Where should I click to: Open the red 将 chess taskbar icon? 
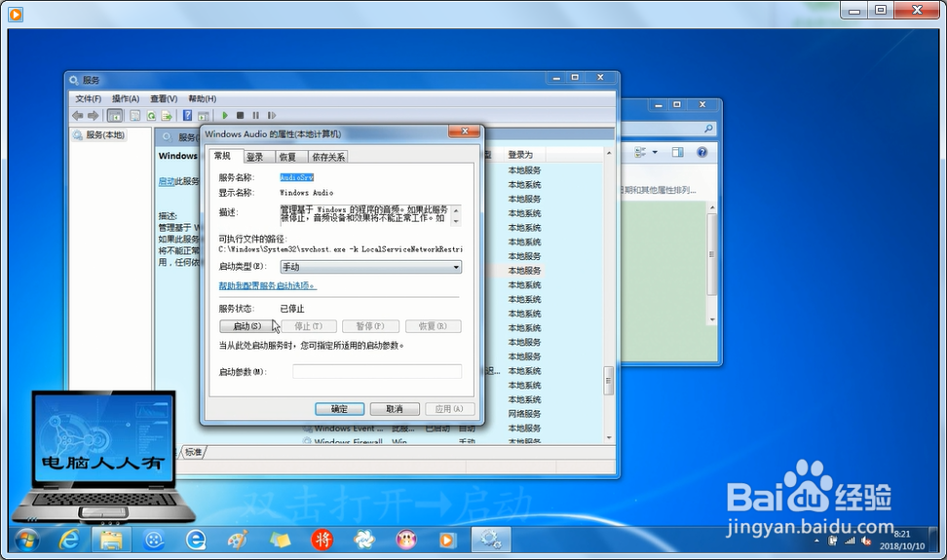click(322, 540)
